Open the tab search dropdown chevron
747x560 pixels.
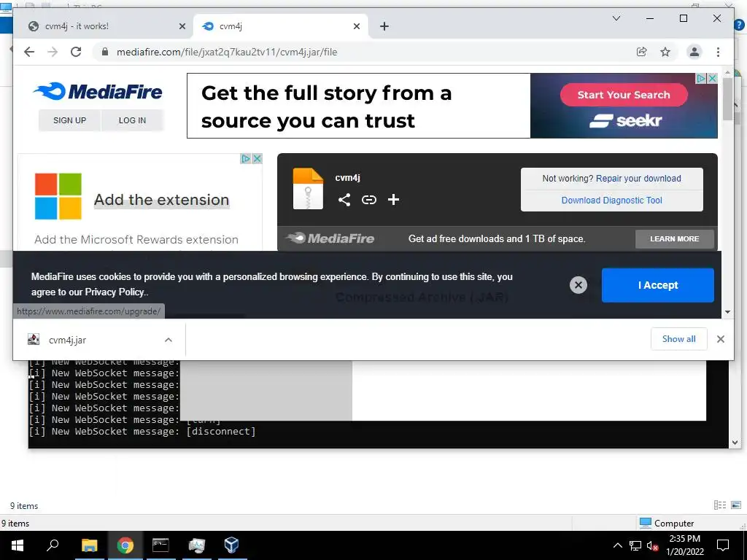click(616, 18)
